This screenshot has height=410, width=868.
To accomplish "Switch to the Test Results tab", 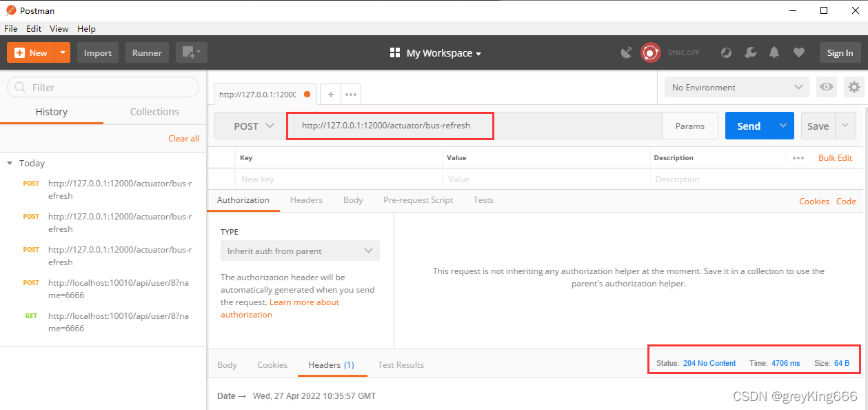I will (x=401, y=364).
